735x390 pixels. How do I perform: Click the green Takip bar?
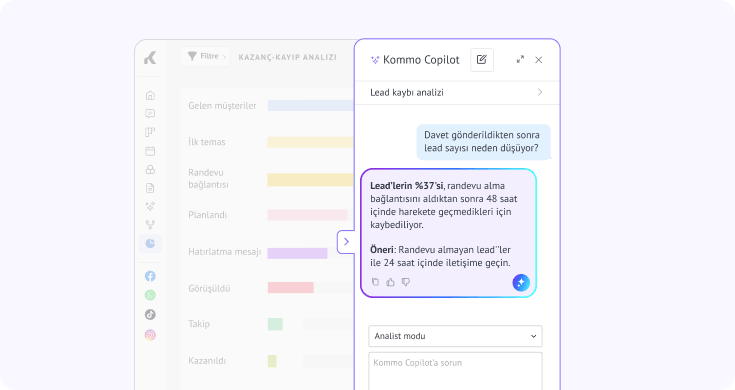(x=275, y=324)
